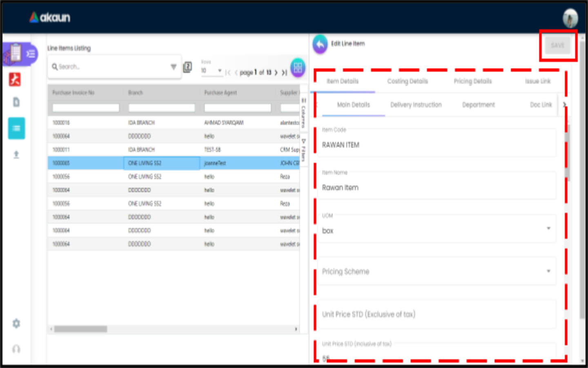588x368 pixels.
Task: Select the Delivery Instruction sub-tab
Action: pos(416,105)
